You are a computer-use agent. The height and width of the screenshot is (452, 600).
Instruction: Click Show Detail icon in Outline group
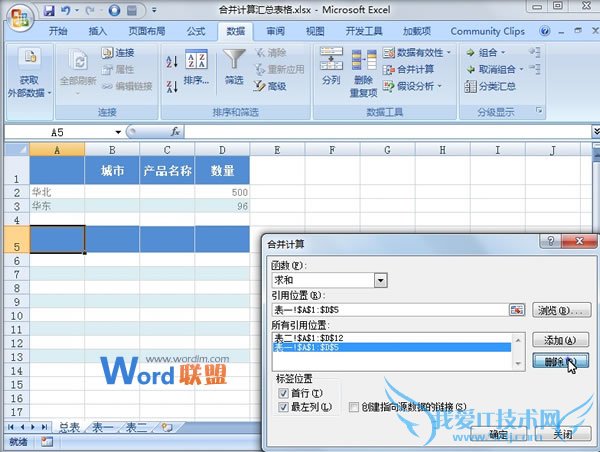pos(535,52)
